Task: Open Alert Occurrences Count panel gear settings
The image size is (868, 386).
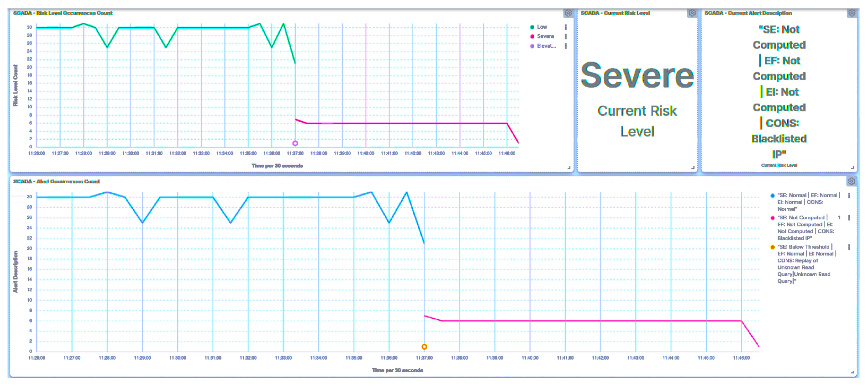Action: 851,182
